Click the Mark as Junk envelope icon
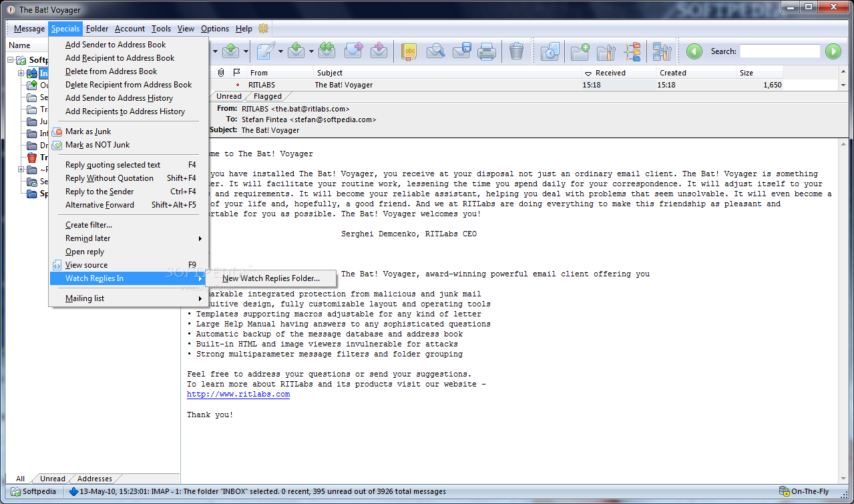 [x=57, y=132]
